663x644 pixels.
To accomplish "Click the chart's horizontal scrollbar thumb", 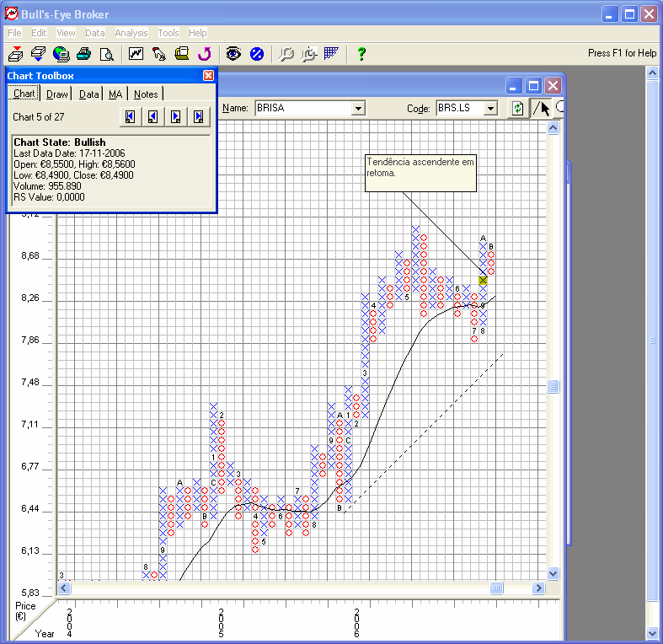I will (497, 588).
